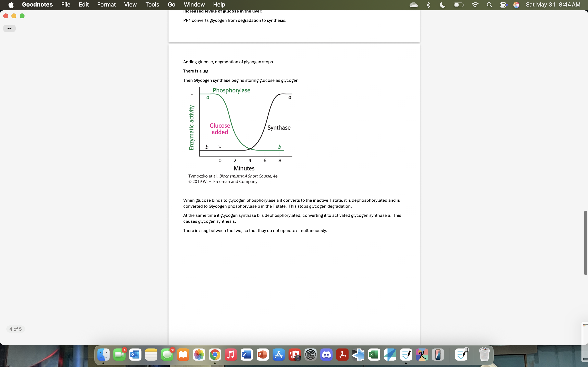Launch Microsoft Excel from the Dock
The image size is (588, 367).
point(374,354)
